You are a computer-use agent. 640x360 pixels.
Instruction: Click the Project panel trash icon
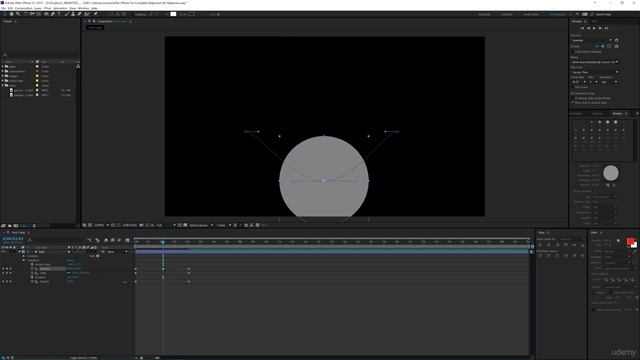point(34,225)
